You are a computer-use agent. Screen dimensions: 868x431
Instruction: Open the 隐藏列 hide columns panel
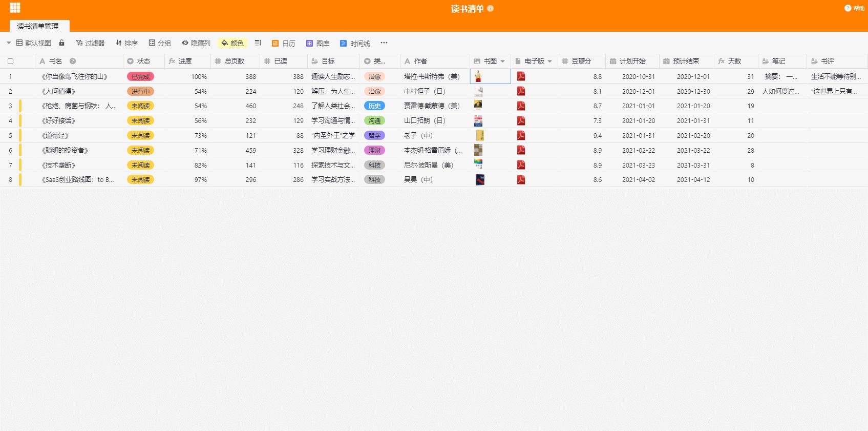(196, 43)
